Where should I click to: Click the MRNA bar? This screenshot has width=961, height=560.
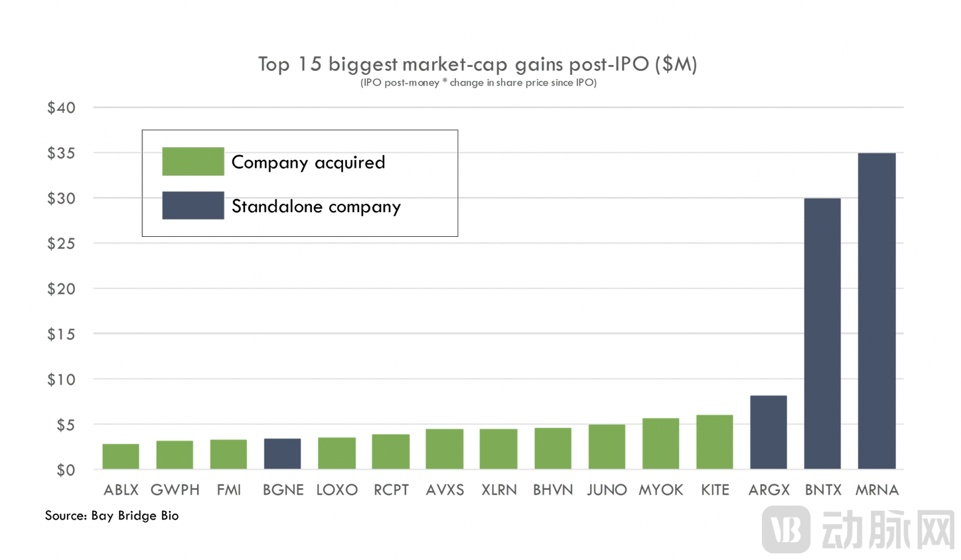click(876, 311)
